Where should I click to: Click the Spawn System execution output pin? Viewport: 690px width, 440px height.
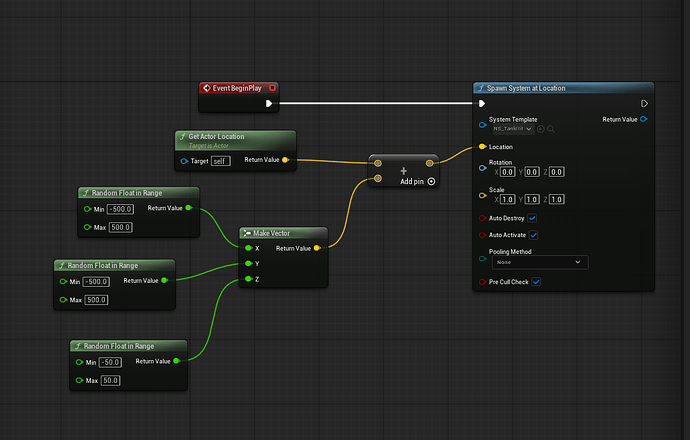(x=644, y=103)
